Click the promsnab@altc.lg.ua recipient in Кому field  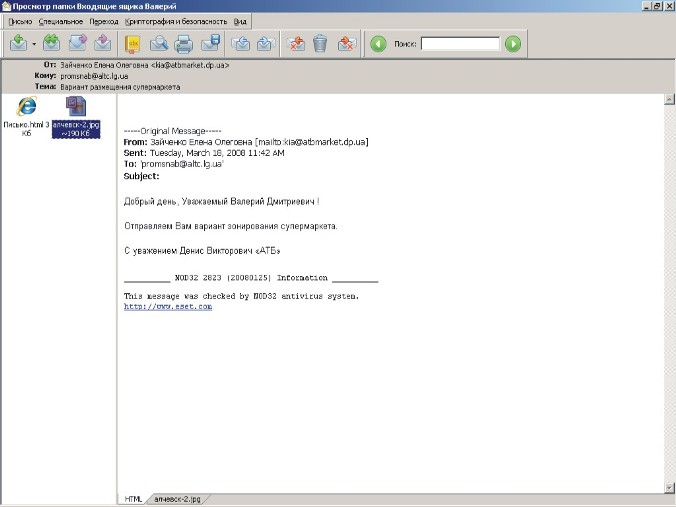coord(94,76)
